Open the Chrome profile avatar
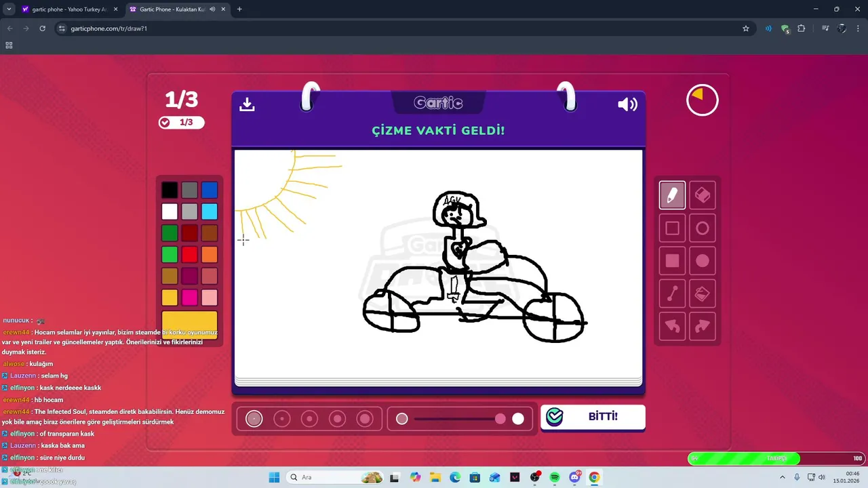 [x=842, y=28]
